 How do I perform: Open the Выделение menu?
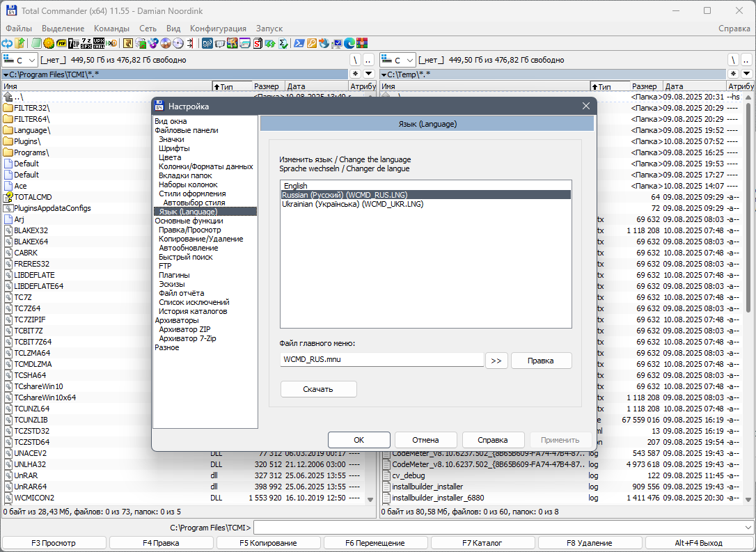click(63, 29)
